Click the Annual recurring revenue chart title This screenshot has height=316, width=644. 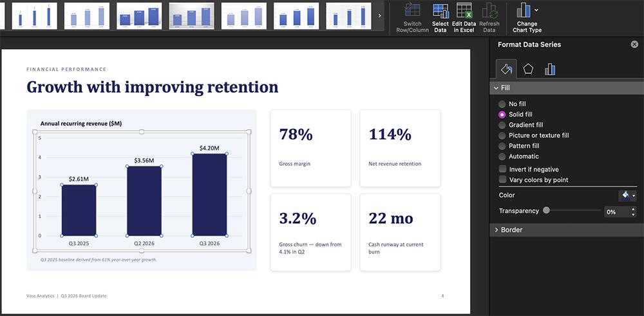coord(81,123)
